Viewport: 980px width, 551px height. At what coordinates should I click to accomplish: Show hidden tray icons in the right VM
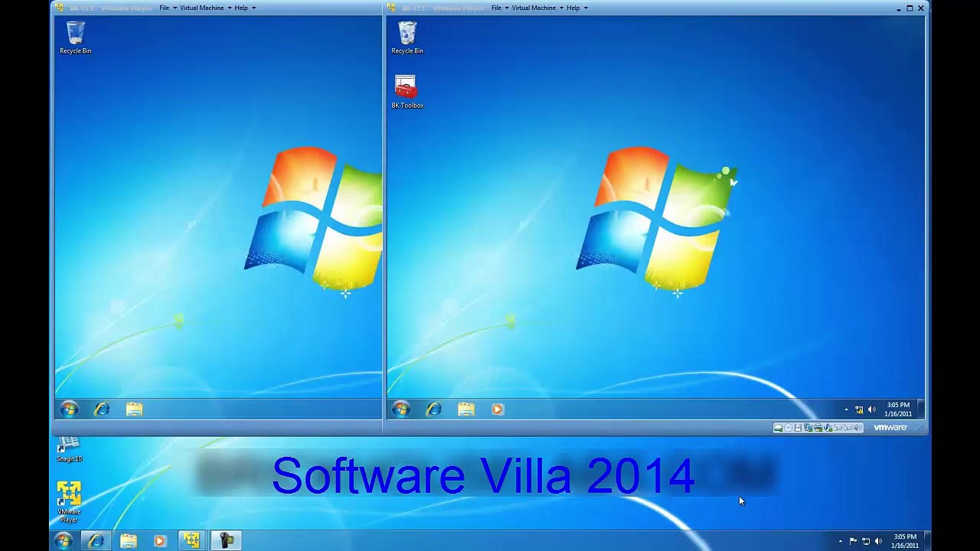coord(846,410)
